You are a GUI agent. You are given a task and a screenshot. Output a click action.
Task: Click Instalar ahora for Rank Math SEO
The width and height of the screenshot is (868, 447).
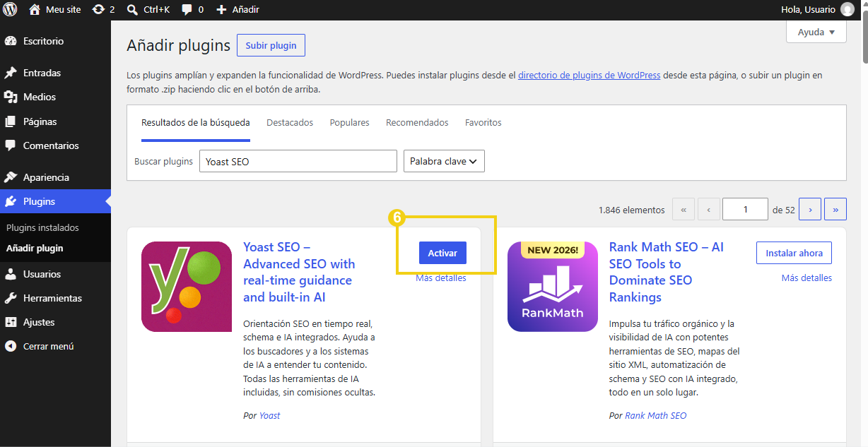point(794,253)
